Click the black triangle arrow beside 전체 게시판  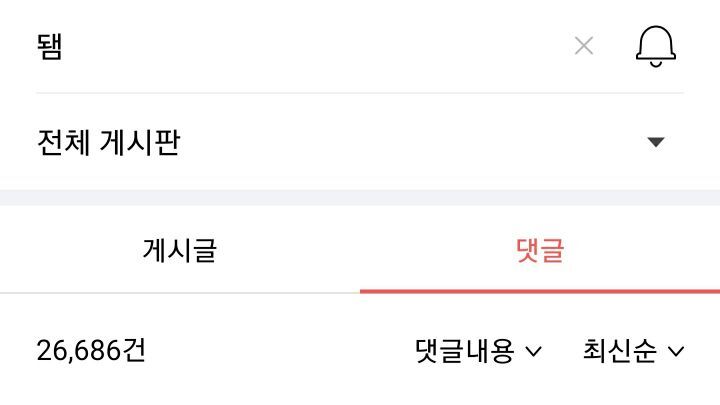[656, 142]
